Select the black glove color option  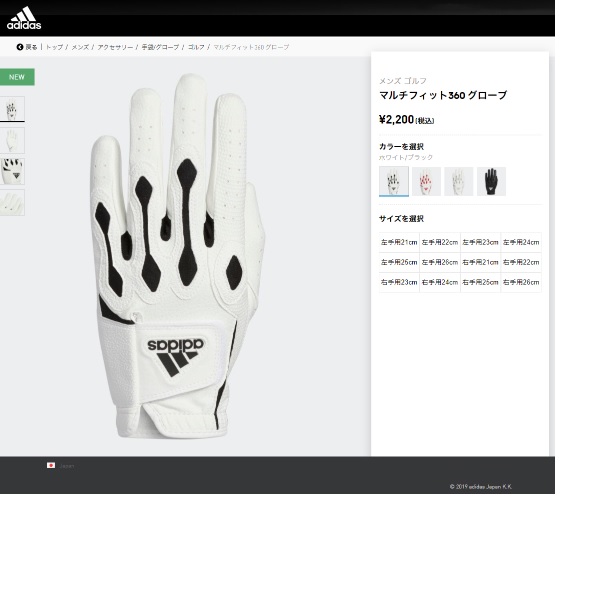(491, 181)
